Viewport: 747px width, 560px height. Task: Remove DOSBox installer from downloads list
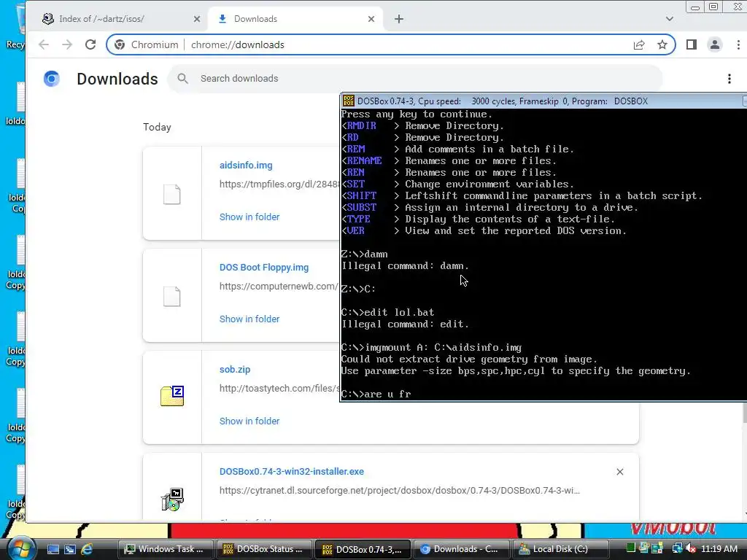coord(620,472)
